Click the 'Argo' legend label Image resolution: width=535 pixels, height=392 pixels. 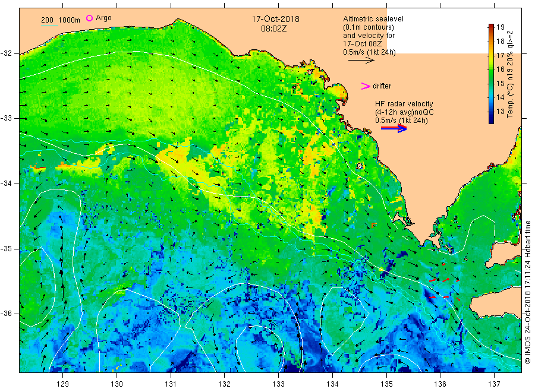click(x=103, y=18)
